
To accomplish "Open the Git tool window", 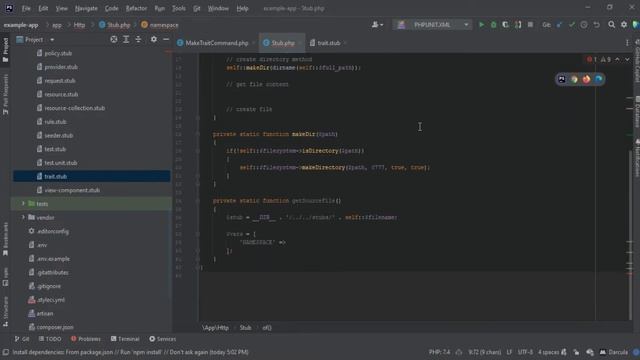I will coord(22,339).
